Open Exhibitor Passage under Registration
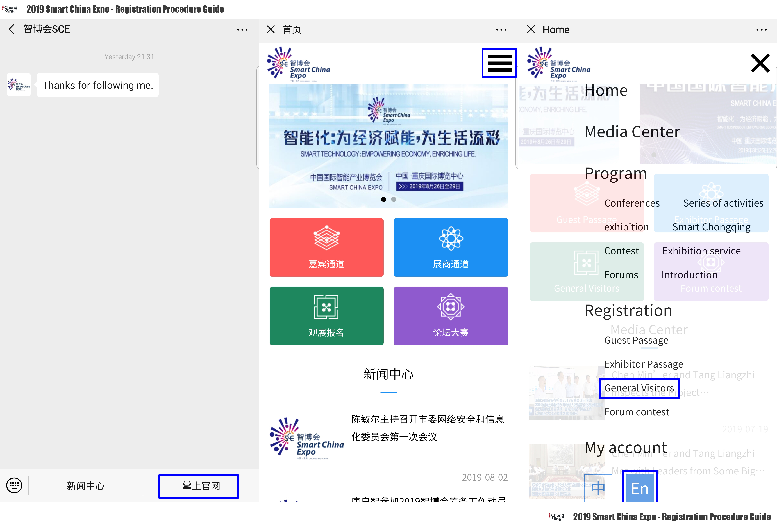This screenshot has width=777, height=532. click(x=644, y=364)
